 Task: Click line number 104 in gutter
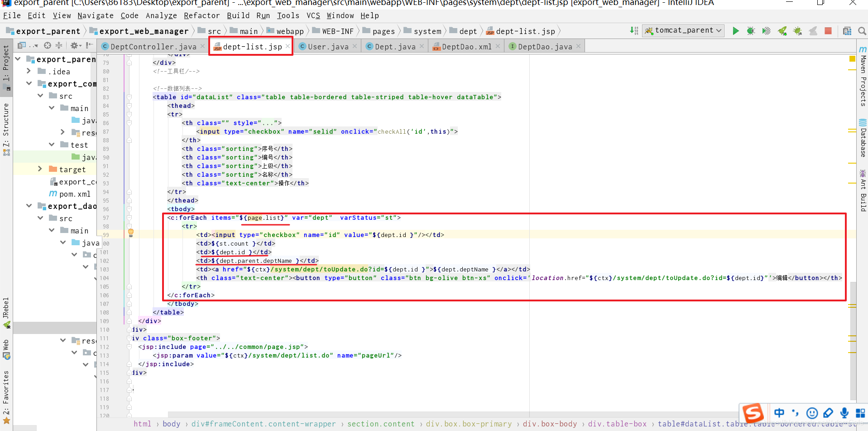pos(105,278)
